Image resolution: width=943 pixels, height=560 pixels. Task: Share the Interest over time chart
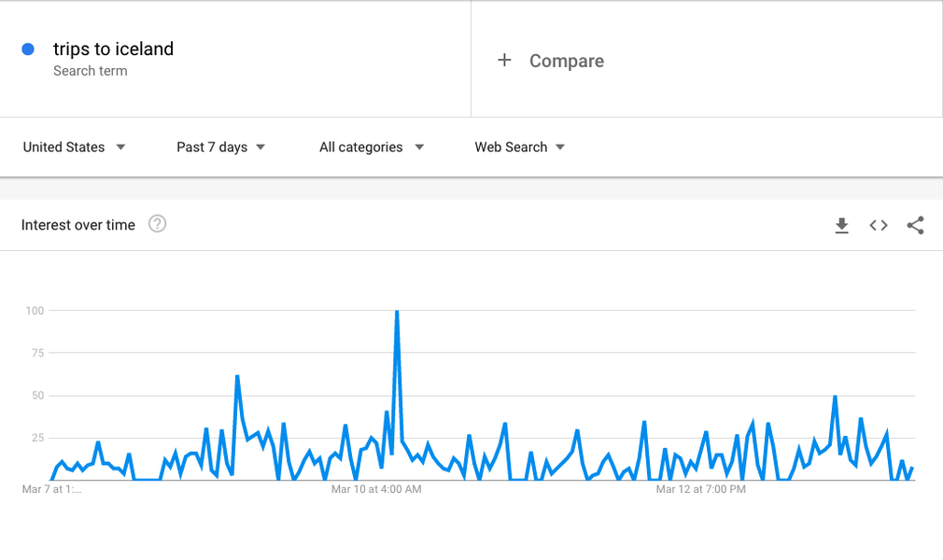(x=915, y=226)
